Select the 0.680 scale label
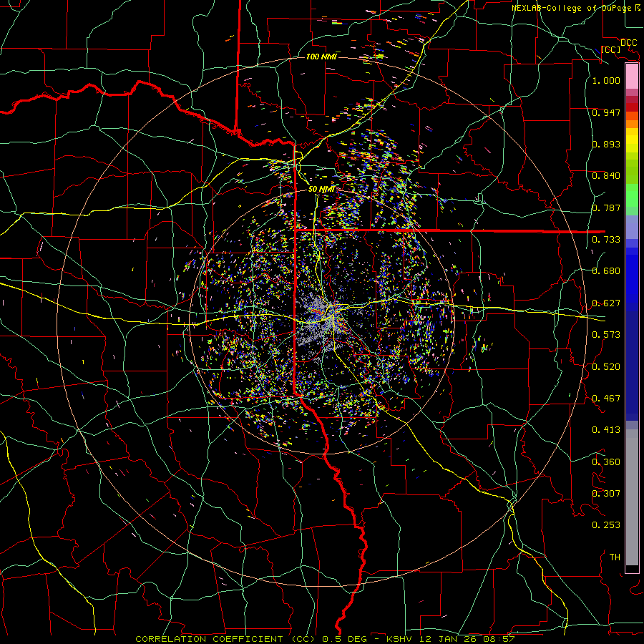This screenshot has height=644, width=644. 606,271
